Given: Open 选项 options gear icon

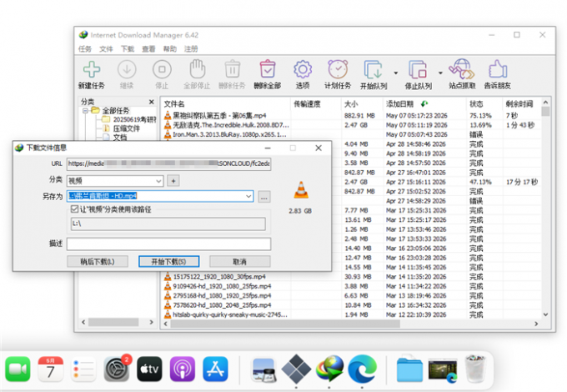Looking at the screenshot, I should [x=303, y=69].
